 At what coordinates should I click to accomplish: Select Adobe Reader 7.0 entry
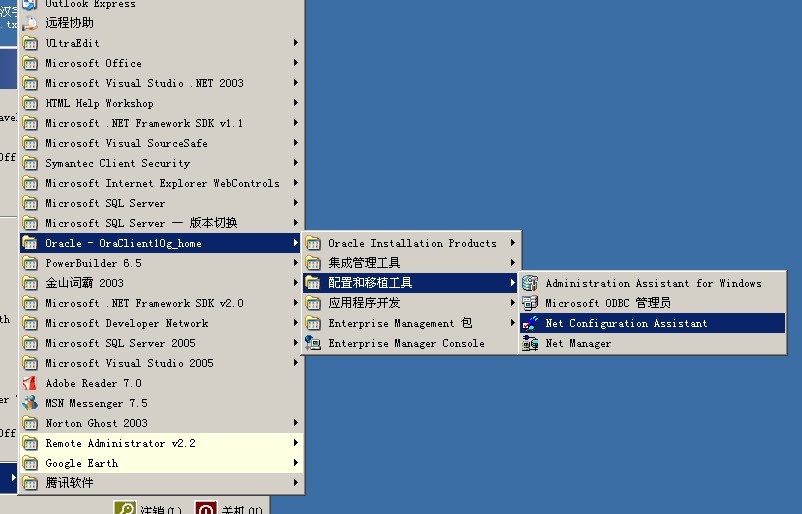click(x=161, y=383)
